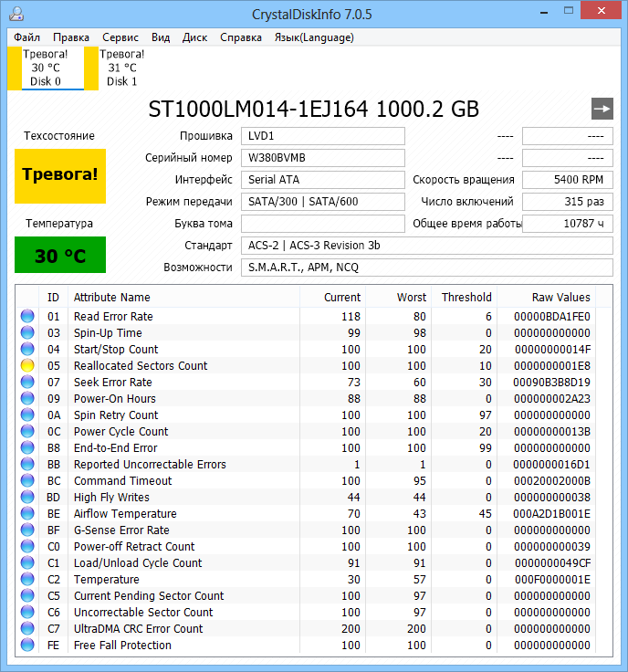Click power-on count value 315 раз
Viewport: 628px width, 672px height.
(567, 202)
